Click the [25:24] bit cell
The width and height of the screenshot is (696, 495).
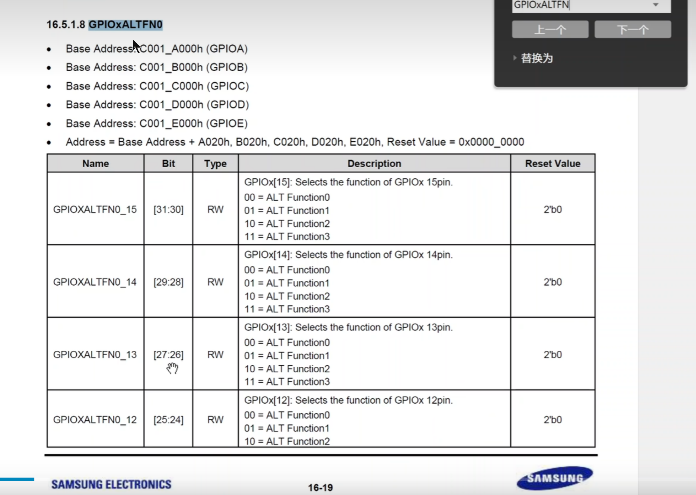(x=168, y=420)
